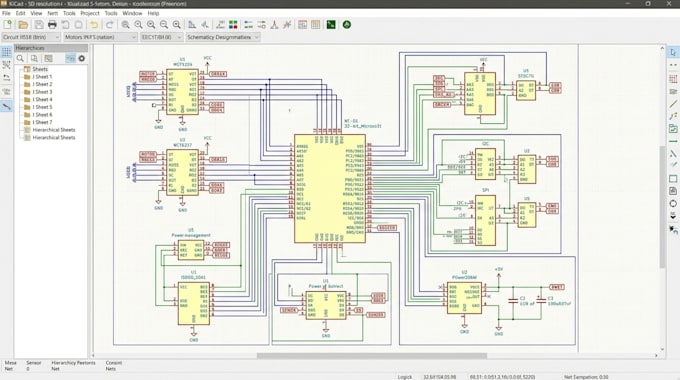Print the schematic with the printer icon
This screenshot has width=680, height=380.
[52, 25]
